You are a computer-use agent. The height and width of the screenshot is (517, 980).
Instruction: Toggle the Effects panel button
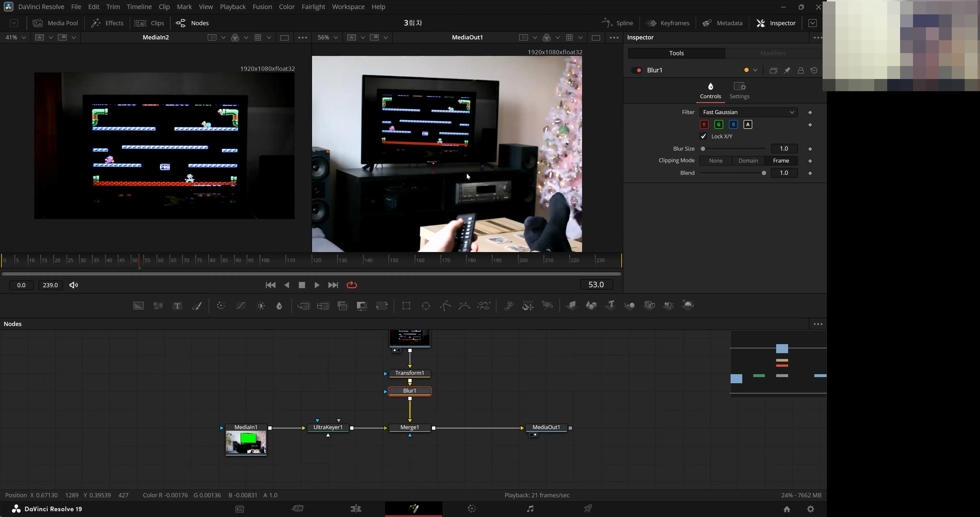click(x=107, y=23)
